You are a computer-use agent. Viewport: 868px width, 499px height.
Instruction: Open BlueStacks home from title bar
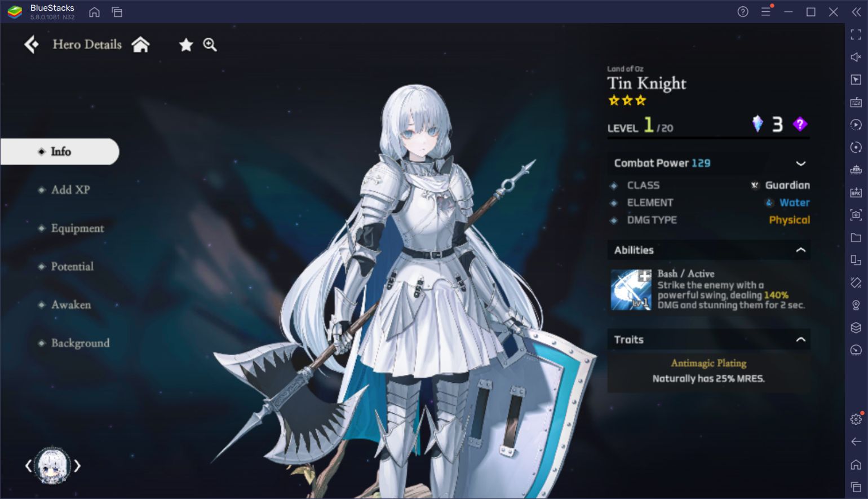click(95, 12)
